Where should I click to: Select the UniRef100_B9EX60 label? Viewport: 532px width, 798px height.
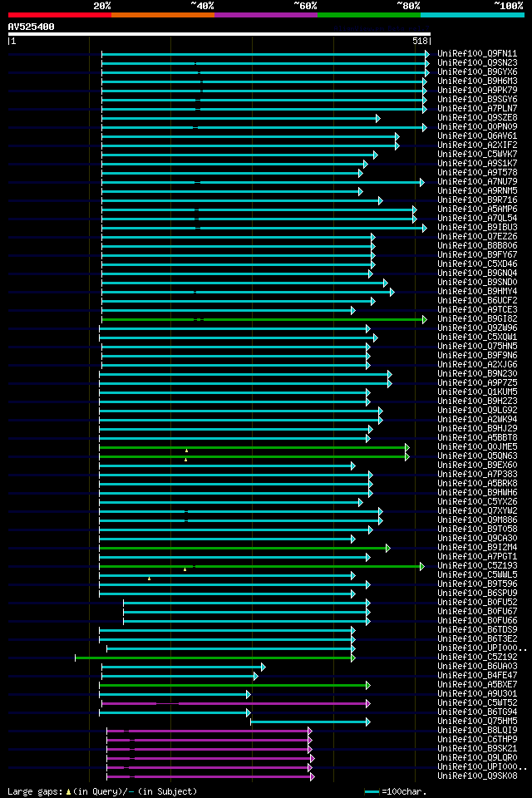pyautogui.click(x=477, y=465)
